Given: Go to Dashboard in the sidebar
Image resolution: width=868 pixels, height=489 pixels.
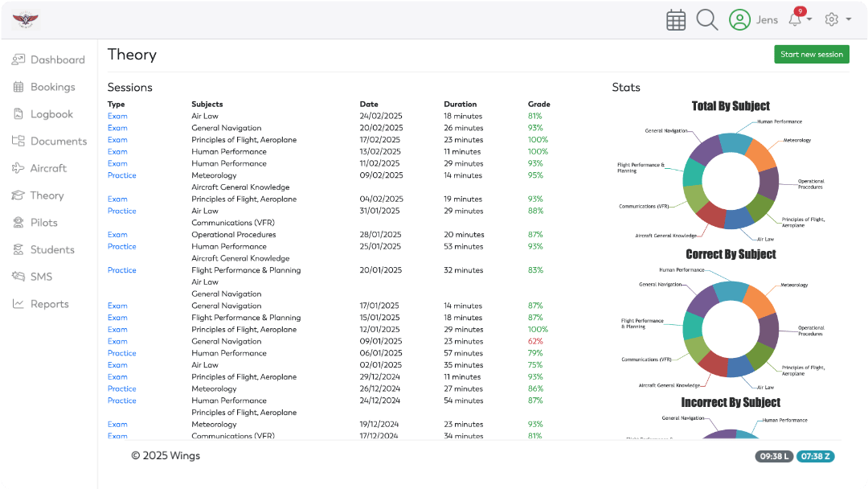Looking at the screenshot, I should pos(57,60).
